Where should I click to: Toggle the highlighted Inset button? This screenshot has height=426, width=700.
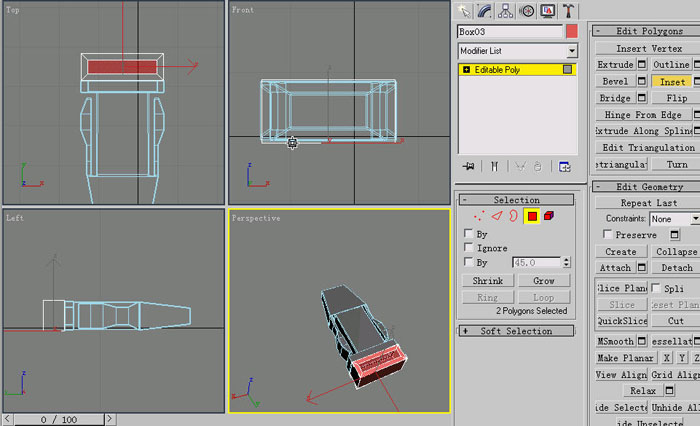[x=672, y=82]
